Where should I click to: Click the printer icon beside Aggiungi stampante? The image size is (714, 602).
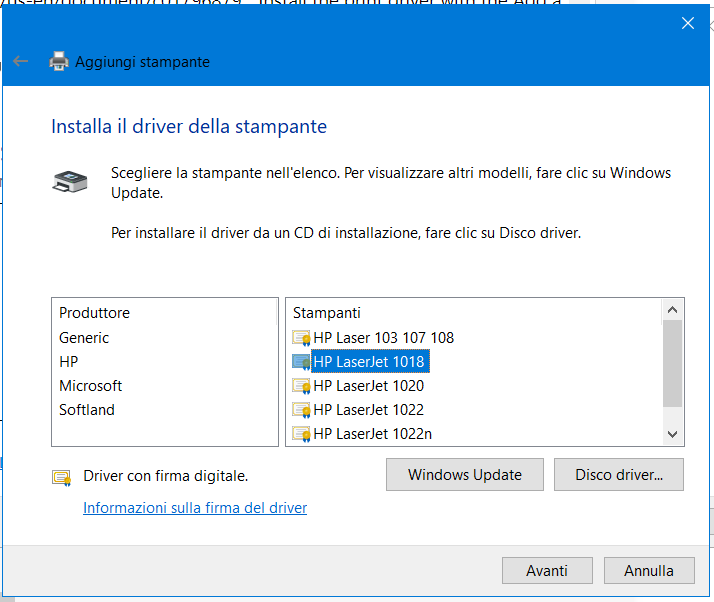point(59,61)
